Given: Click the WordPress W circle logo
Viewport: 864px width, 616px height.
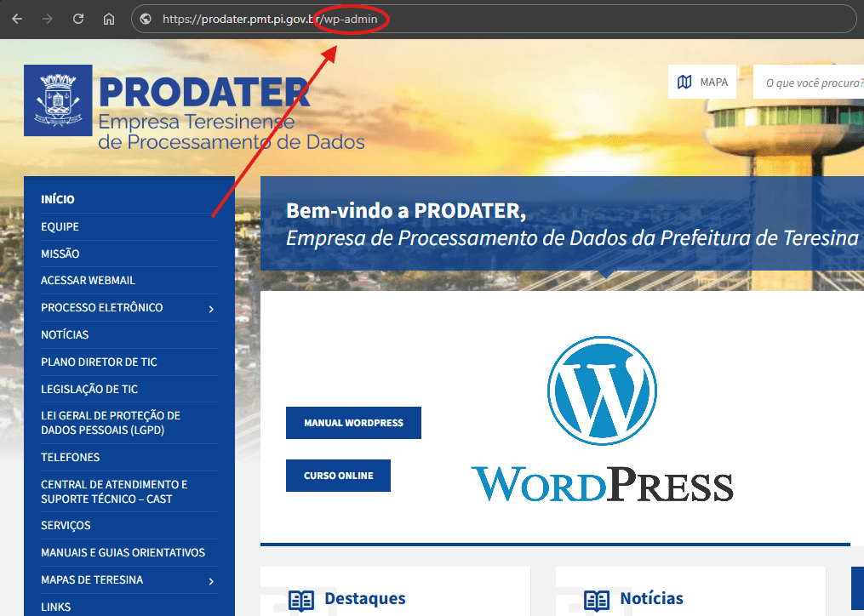Looking at the screenshot, I should [602, 391].
